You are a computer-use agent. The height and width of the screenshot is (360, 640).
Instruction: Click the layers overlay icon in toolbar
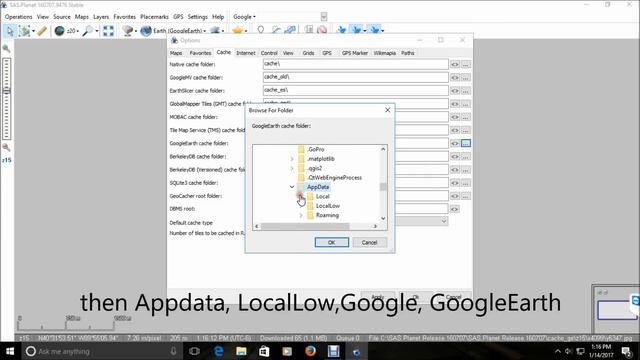coord(215,31)
